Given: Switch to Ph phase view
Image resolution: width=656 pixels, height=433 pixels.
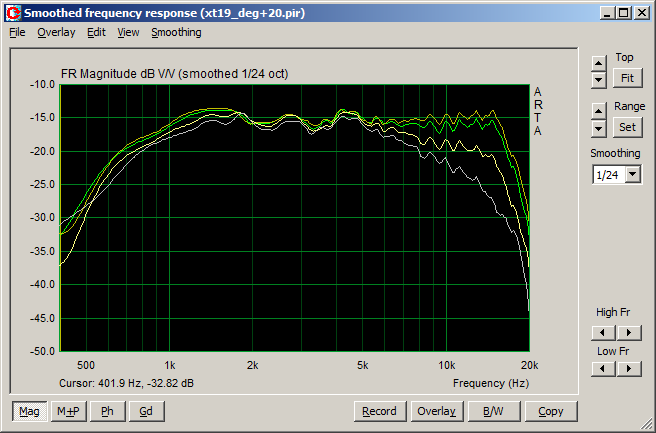Looking at the screenshot, I should tap(108, 411).
